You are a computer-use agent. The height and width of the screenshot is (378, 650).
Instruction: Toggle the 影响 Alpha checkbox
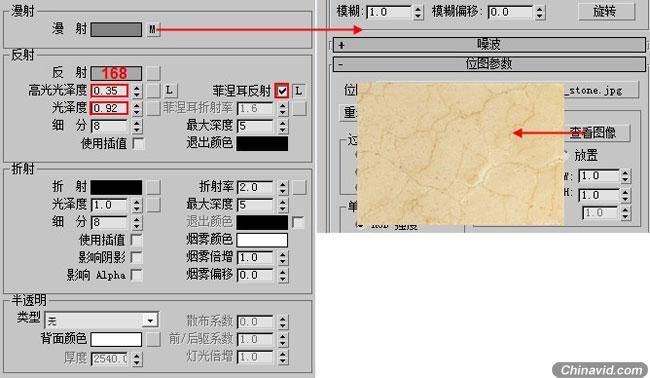[x=136, y=275]
